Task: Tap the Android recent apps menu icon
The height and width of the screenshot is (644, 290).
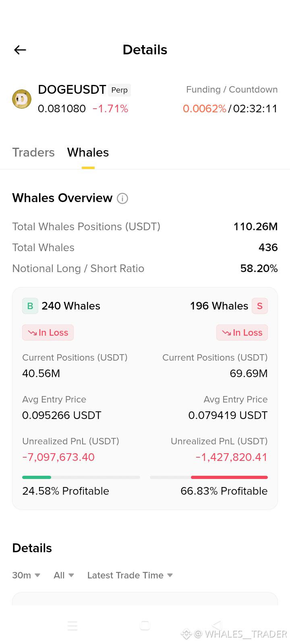Action: [72, 625]
